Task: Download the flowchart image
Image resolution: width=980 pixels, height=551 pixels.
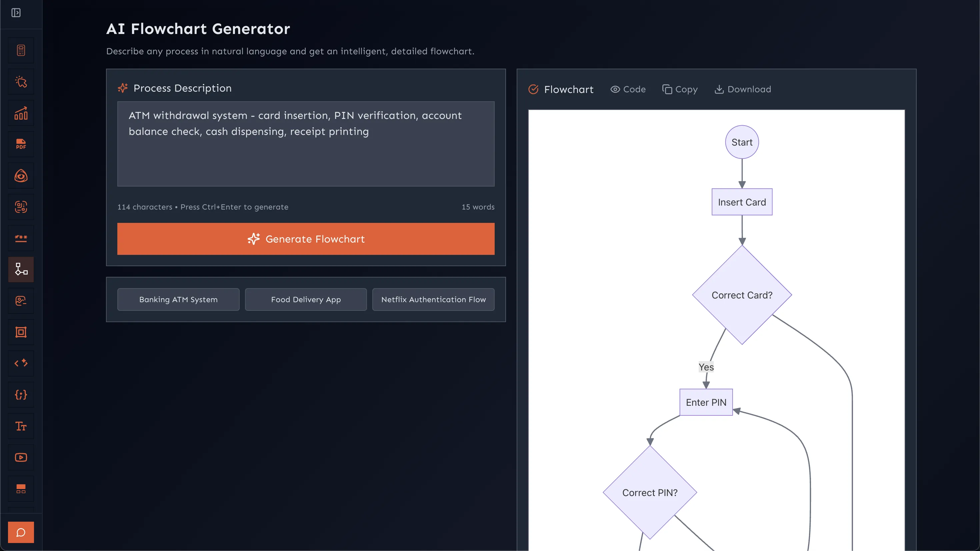Action: [743, 89]
